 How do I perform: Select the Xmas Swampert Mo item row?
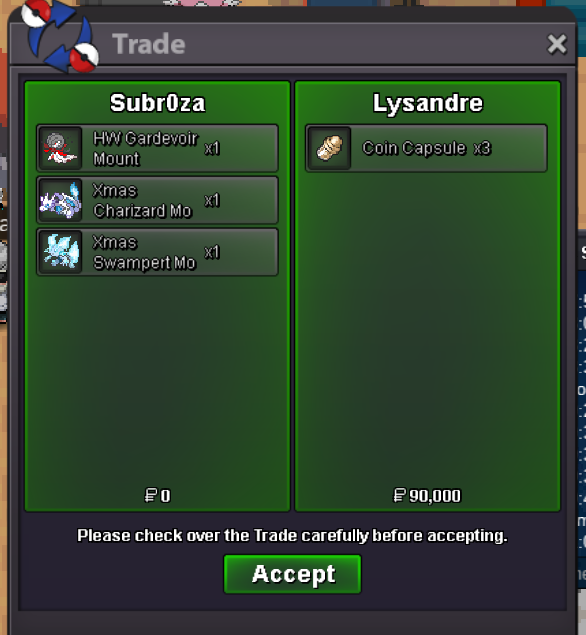(158, 252)
